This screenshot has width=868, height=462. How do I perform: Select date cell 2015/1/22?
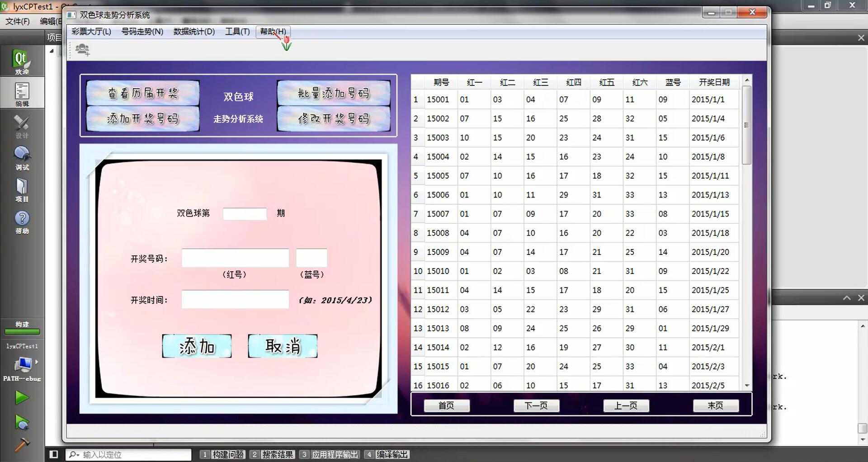[714, 271]
